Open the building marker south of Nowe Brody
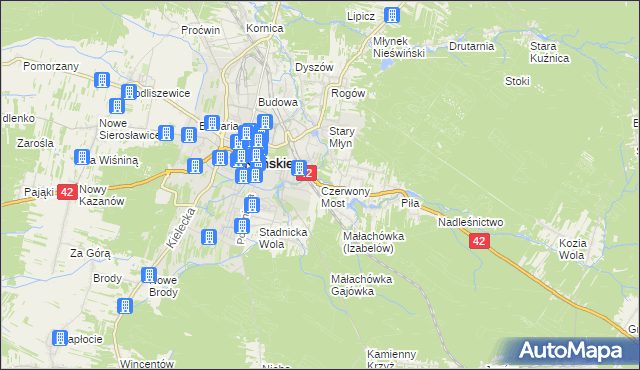The image size is (640, 370). coord(125,306)
